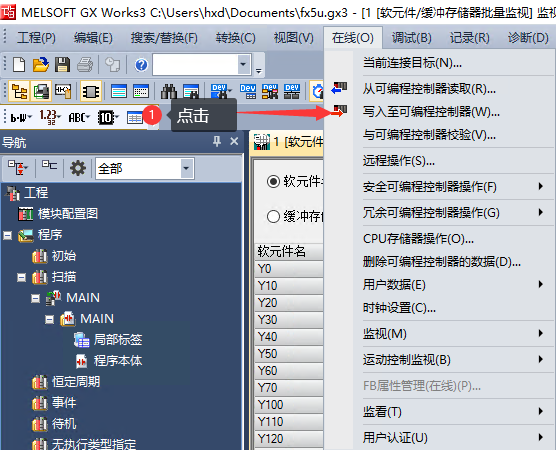Viewport: 556px width, 450px height.
Task: Collapse the 扫描 tree node
Action: (22, 277)
